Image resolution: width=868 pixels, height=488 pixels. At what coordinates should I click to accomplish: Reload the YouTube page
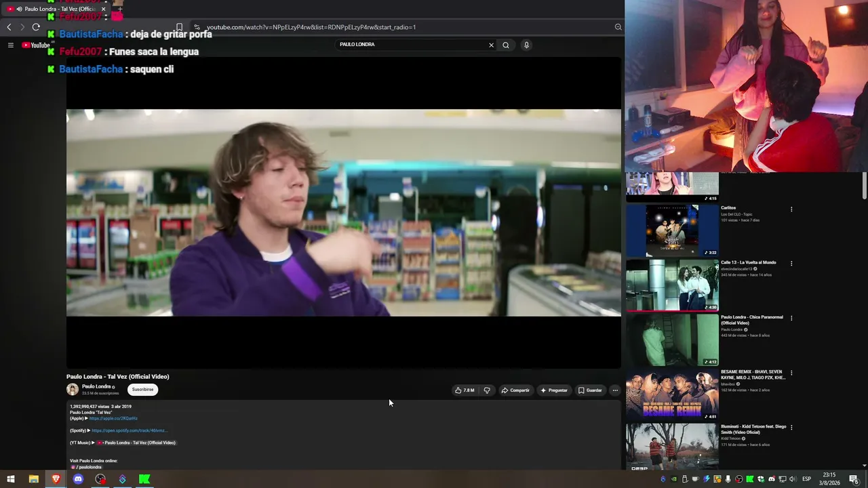pyautogui.click(x=36, y=27)
